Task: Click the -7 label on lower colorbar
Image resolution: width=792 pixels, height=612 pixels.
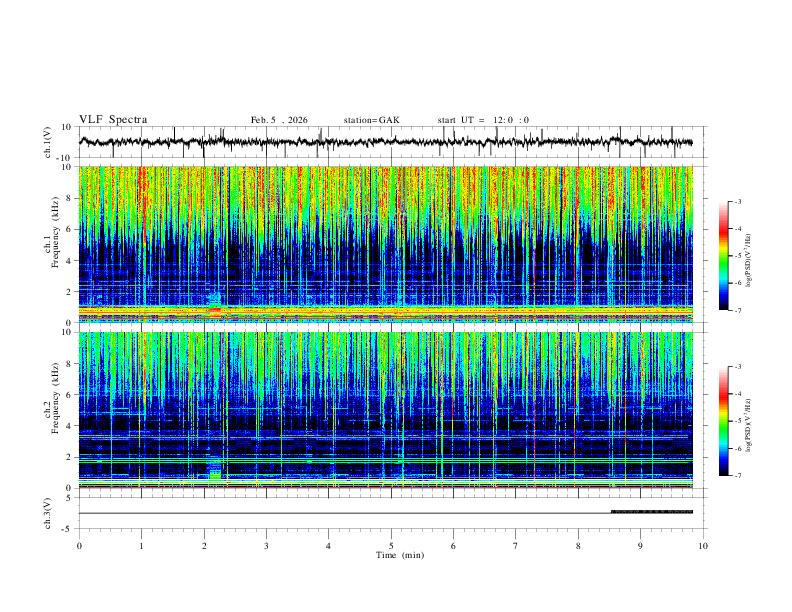Action: pos(737,475)
